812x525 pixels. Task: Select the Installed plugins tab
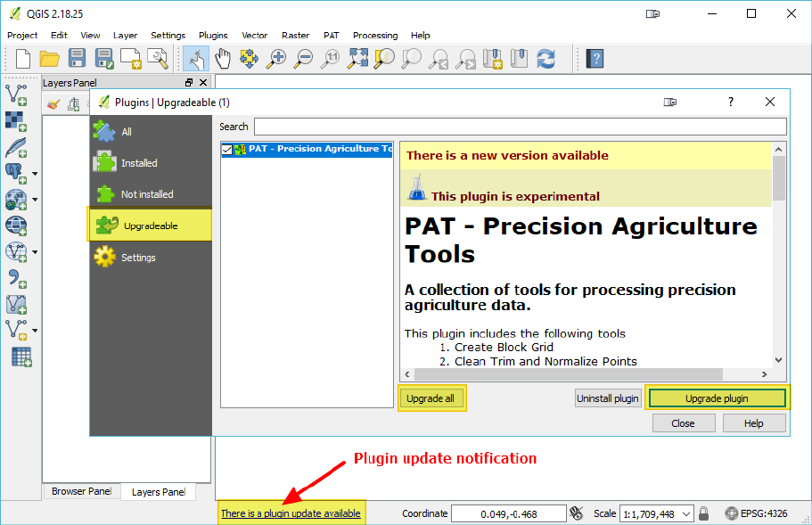[x=151, y=162]
